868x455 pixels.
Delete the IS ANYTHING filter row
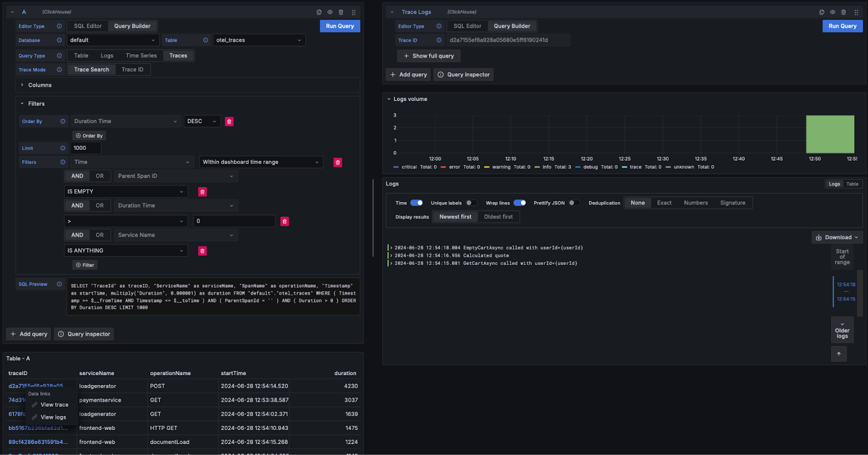tap(202, 251)
